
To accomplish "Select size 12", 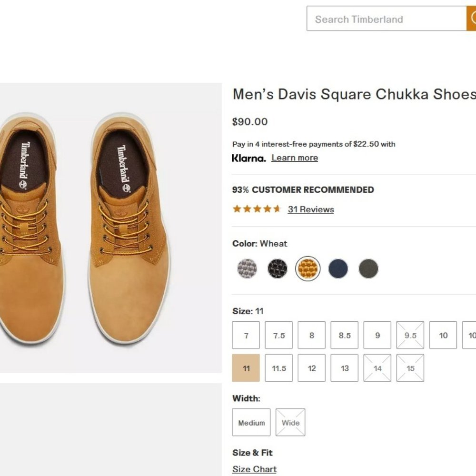I will click(x=311, y=368).
